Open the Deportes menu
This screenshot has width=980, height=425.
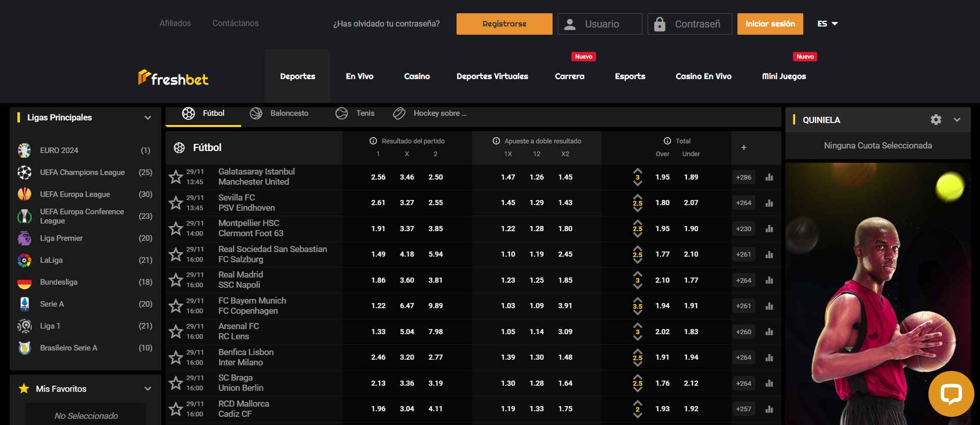tap(298, 76)
